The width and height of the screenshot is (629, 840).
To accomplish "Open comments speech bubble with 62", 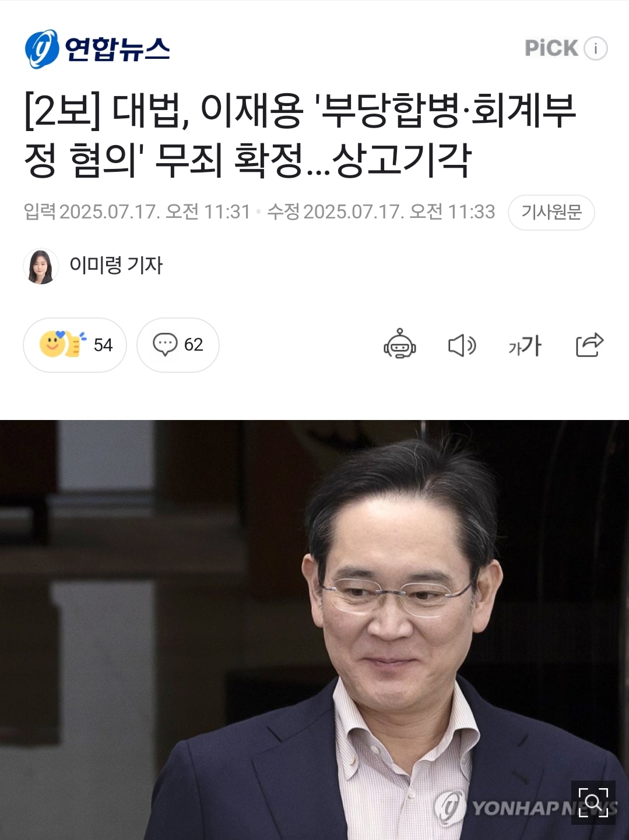I will coord(178,345).
